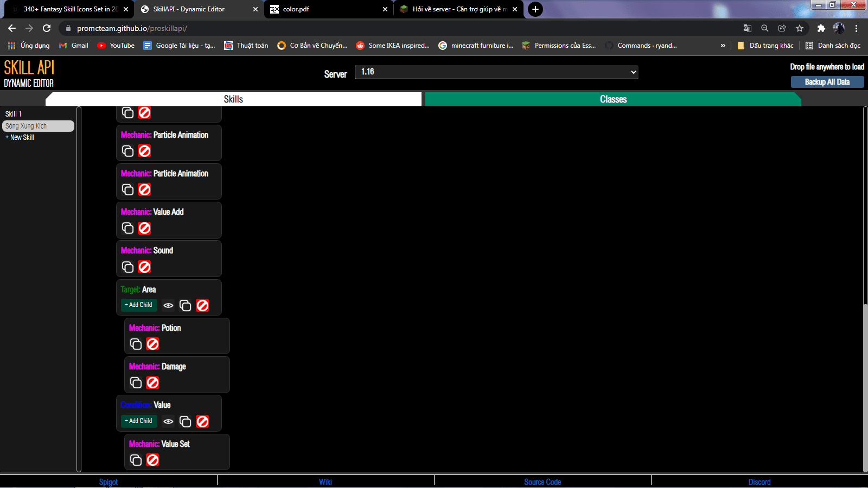Image resolution: width=868 pixels, height=488 pixels.
Task: Open the Google Tài liệu bookmark
Action: pyautogui.click(x=179, y=46)
